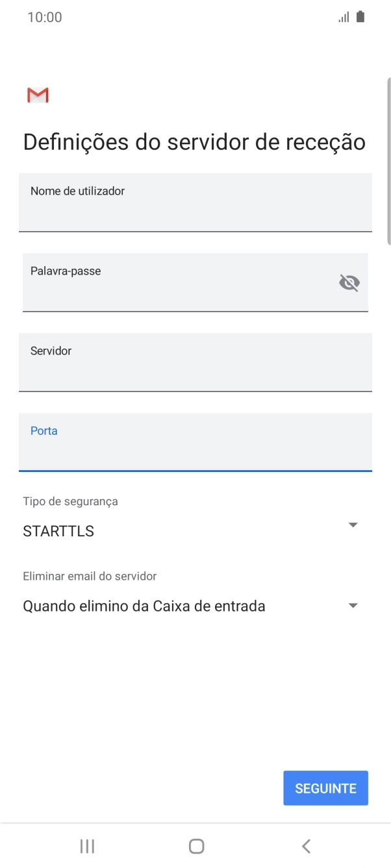Open the Quando elimino da Caixa dropdown arrow
This screenshot has height=868, width=391.
click(353, 605)
